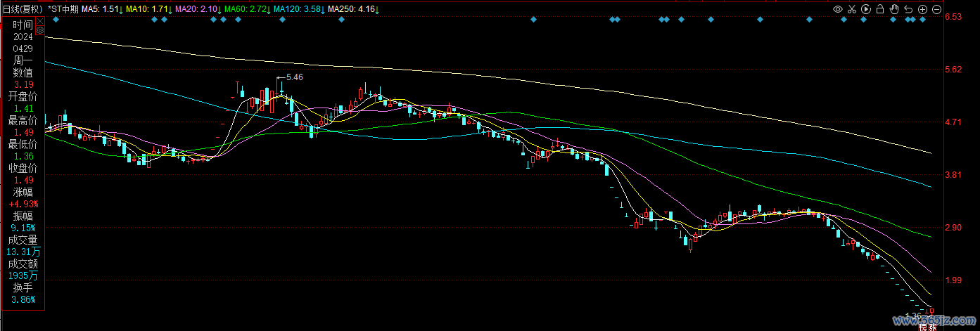Close the data info panel
The width and height of the screenshot is (980, 331).
pyautogui.click(x=40, y=22)
